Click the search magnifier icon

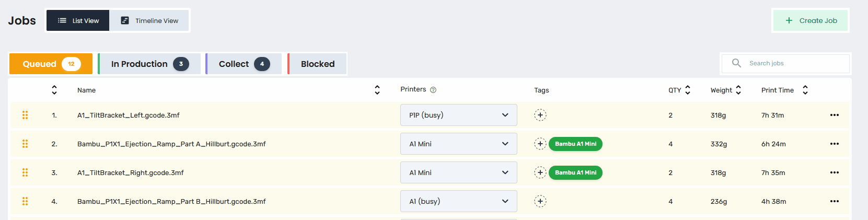pyautogui.click(x=736, y=63)
